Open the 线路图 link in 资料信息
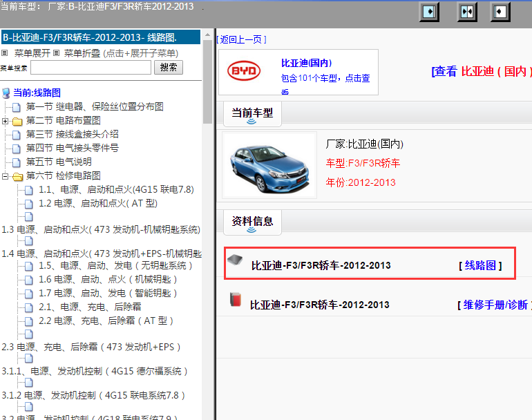The height and width of the screenshot is (420, 532). click(x=480, y=265)
